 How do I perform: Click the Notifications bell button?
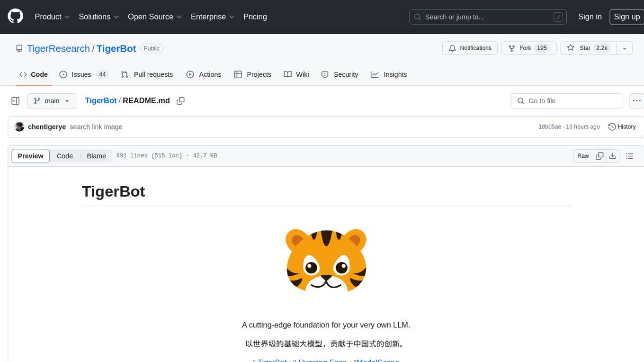[470, 48]
